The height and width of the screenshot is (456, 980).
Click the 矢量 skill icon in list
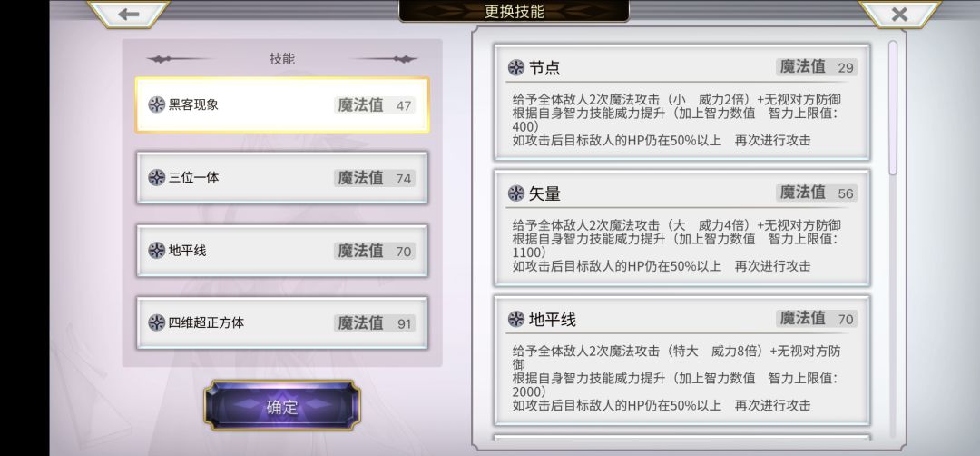[515, 193]
